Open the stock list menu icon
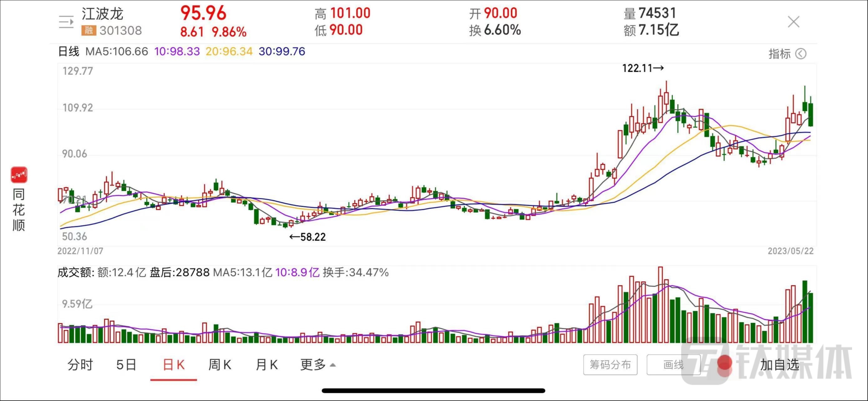This screenshot has width=868, height=401. (66, 22)
